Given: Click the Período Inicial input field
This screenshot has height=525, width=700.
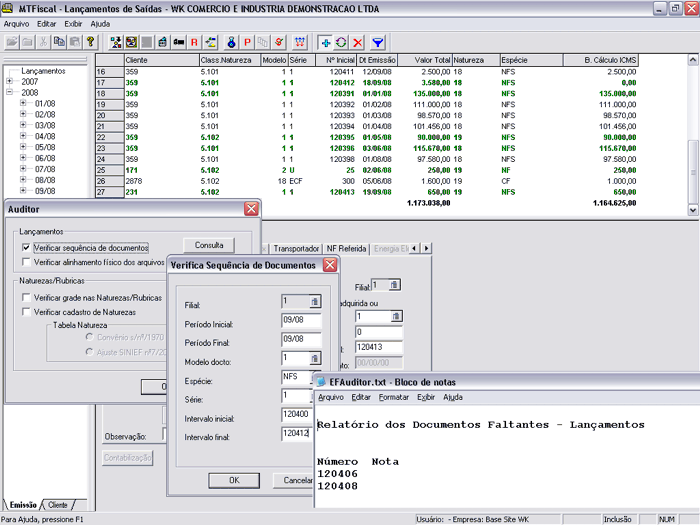Looking at the screenshot, I should coord(301,320).
